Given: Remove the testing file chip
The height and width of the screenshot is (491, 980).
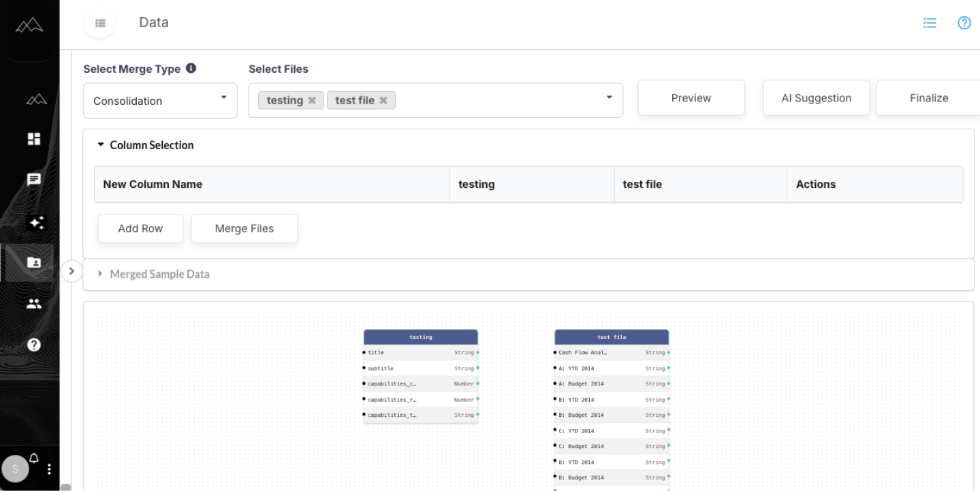Looking at the screenshot, I should coord(312,99).
